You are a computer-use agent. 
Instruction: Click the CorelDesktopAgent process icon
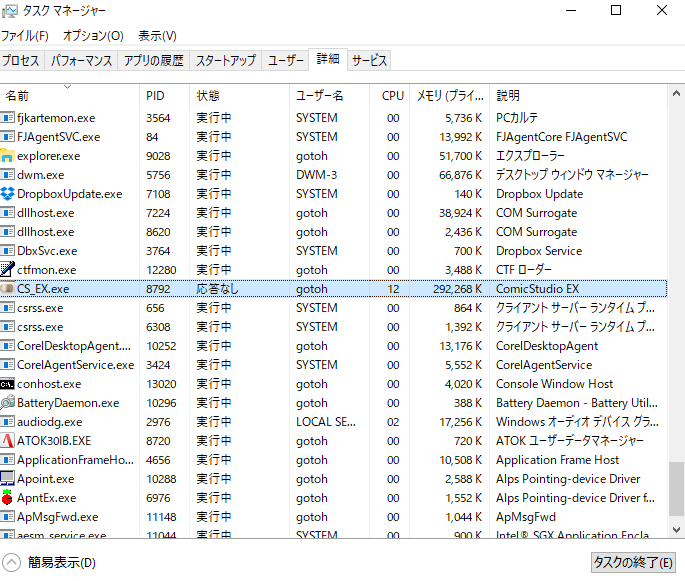(x=7, y=346)
